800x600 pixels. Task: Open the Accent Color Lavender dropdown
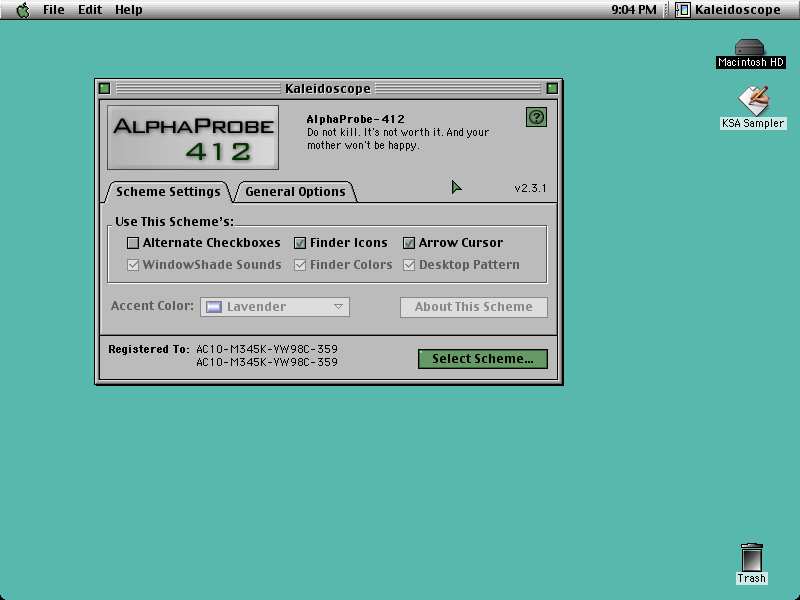275,307
